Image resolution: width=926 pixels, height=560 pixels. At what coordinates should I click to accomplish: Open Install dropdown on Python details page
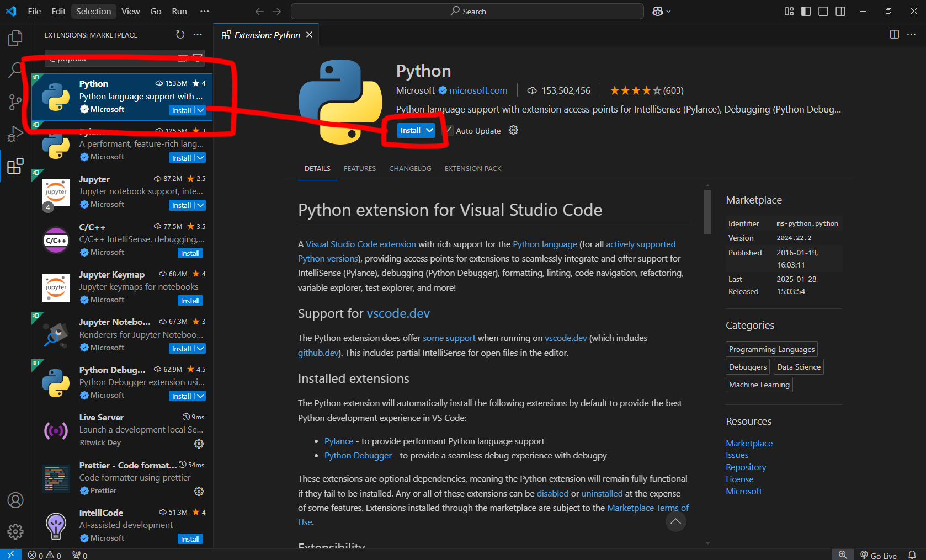429,130
